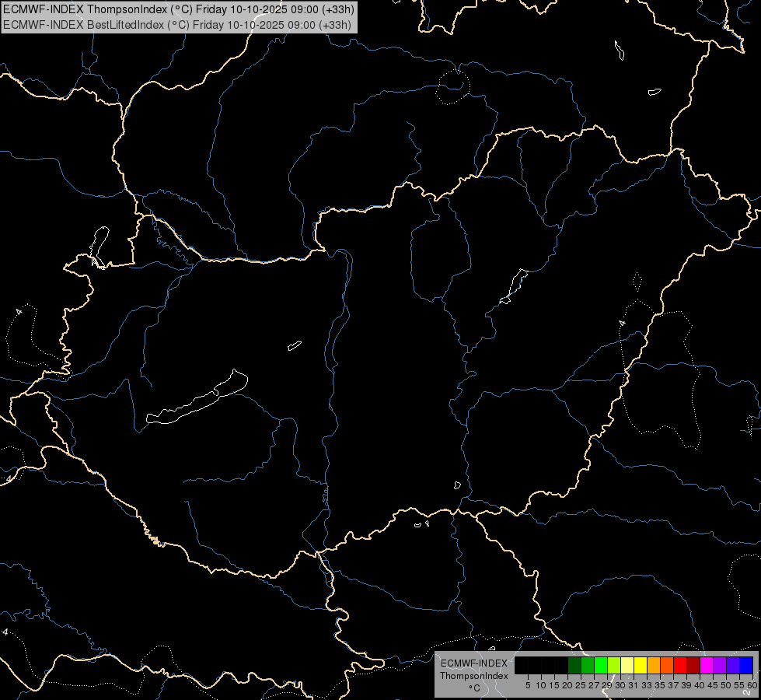
Task: Select the yellow legend swatch (31–33)
Action: click(x=641, y=665)
